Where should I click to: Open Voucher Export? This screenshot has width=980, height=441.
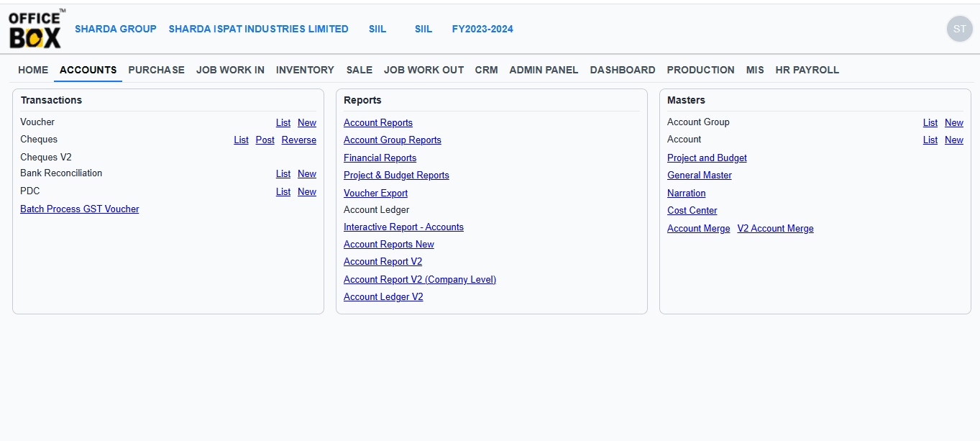[376, 194]
